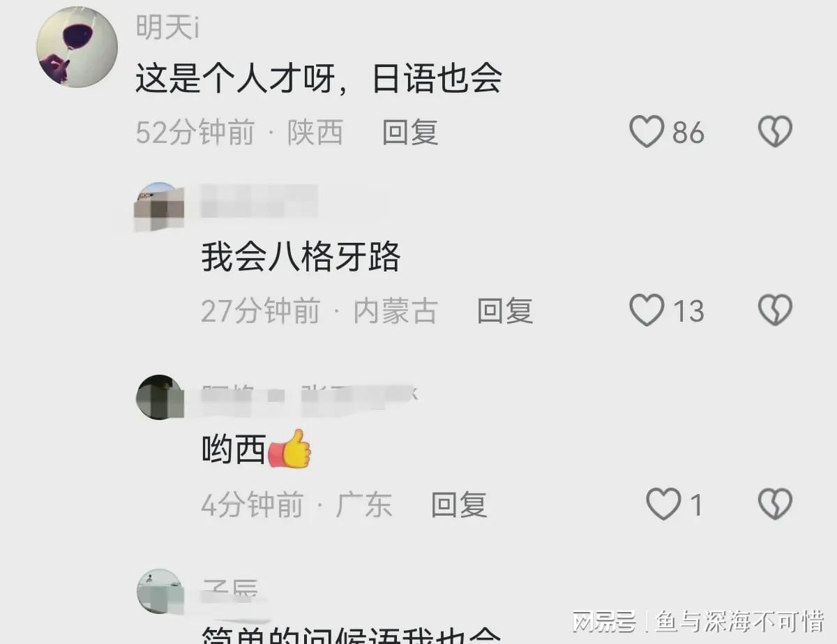Screen dimensions: 837x644
Task: Reply to the 明天i comment from 陕西
Action: click(410, 132)
